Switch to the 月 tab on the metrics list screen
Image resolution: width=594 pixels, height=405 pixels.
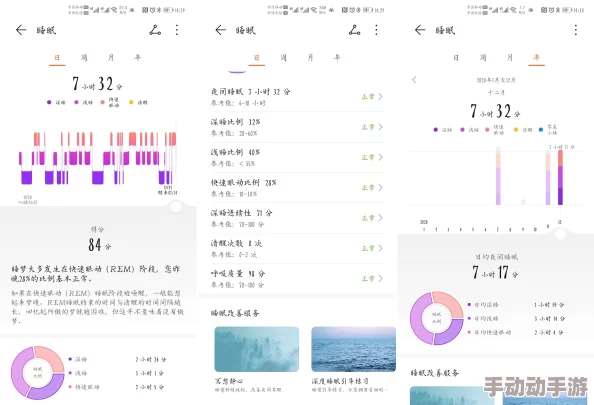click(310, 58)
